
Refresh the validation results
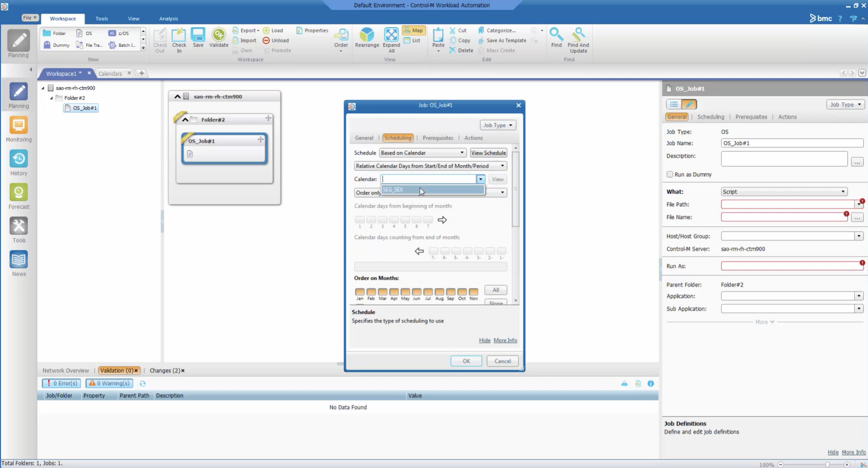[x=142, y=383]
